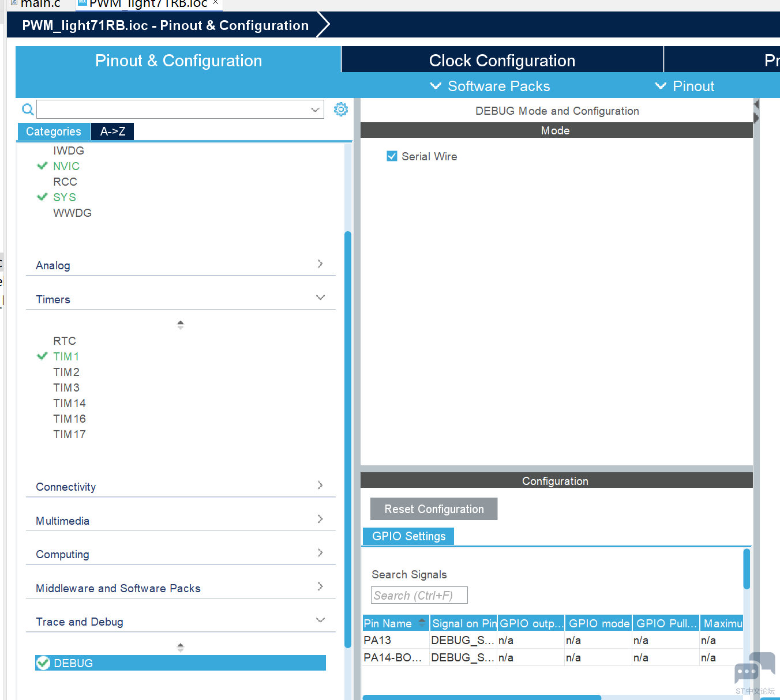Switch to the A->Z sorting tab
This screenshot has height=700, width=780.
coord(112,131)
